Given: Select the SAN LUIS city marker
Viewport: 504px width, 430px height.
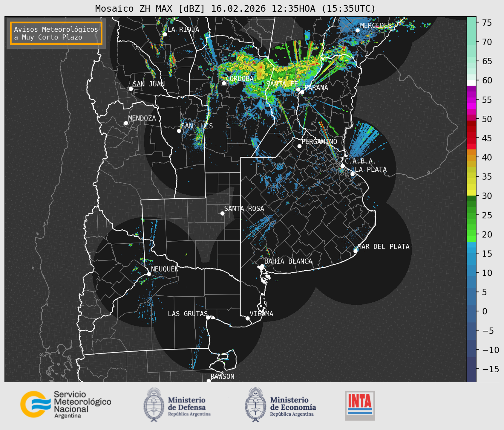Looking at the screenshot, I should click(179, 131).
